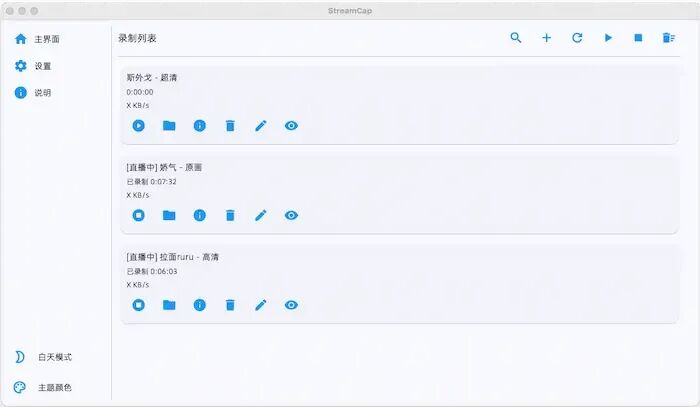Toggle monitoring eye for 斯外戈 - 超清
The width and height of the screenshot is (700, 407).
pos(291,126)
